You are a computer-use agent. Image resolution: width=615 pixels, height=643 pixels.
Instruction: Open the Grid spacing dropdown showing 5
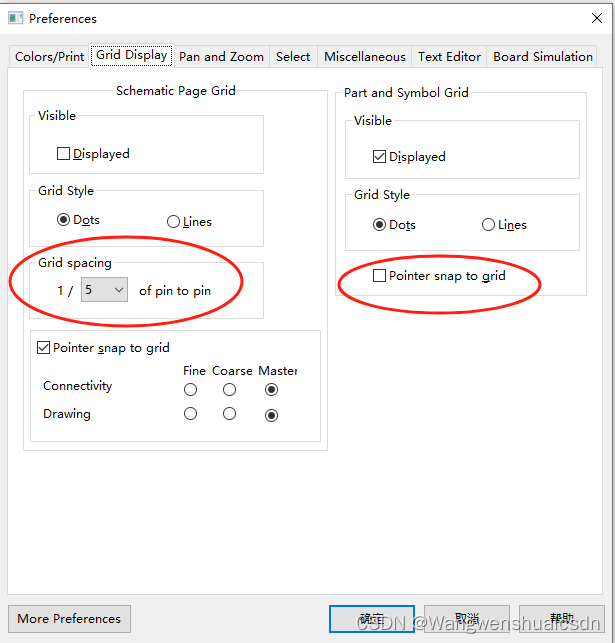coord(104,290)
